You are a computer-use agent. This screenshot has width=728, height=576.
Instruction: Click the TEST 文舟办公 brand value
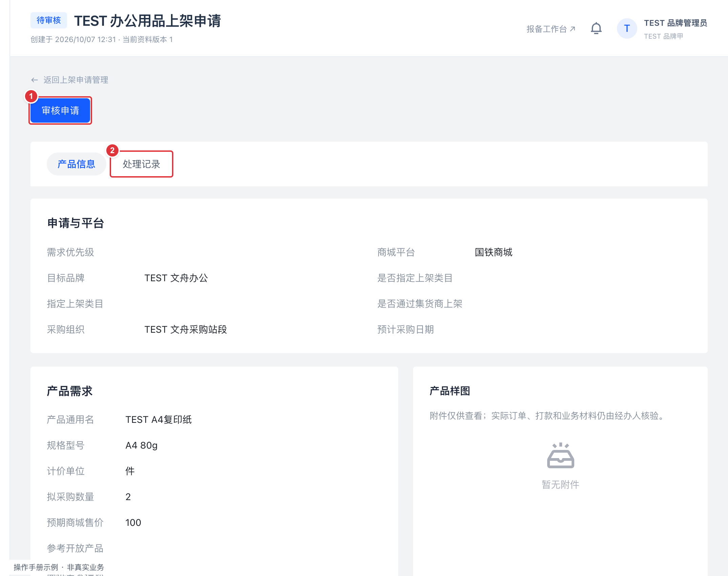[x=176, y=278]
